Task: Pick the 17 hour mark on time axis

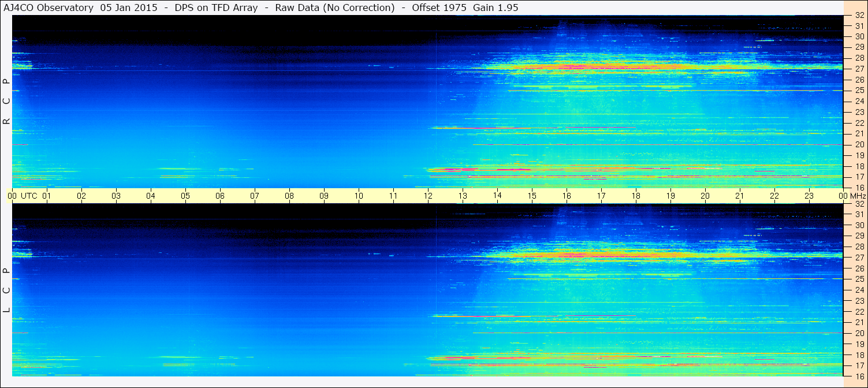Action: click(601, 196)
